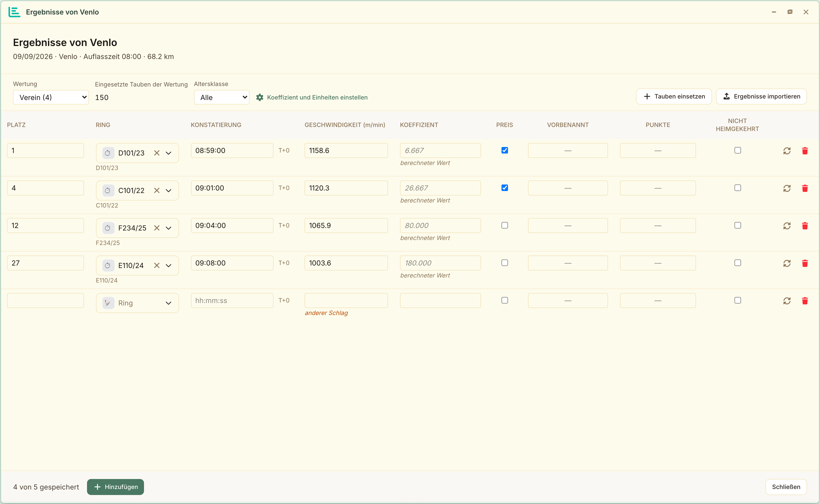Recalculate the C101/22 row with refresh icon
The width and height of the screenshot is (820, 504).
[x=787, y=188]
